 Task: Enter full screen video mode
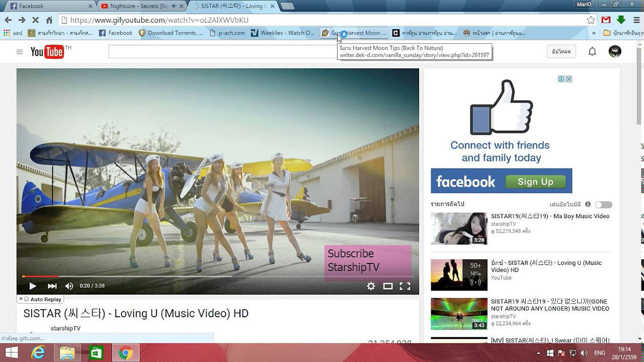[405, 286]
